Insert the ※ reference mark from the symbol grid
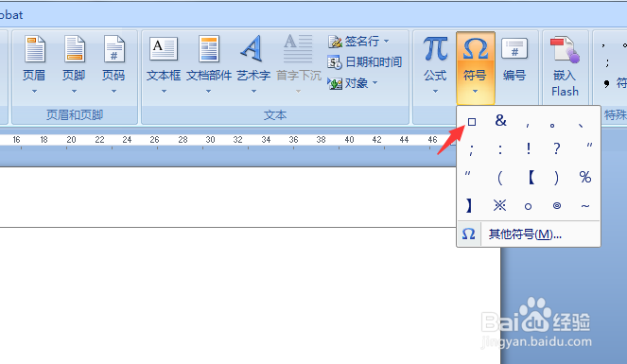This screenshot has height=364, width=627. 500,206
